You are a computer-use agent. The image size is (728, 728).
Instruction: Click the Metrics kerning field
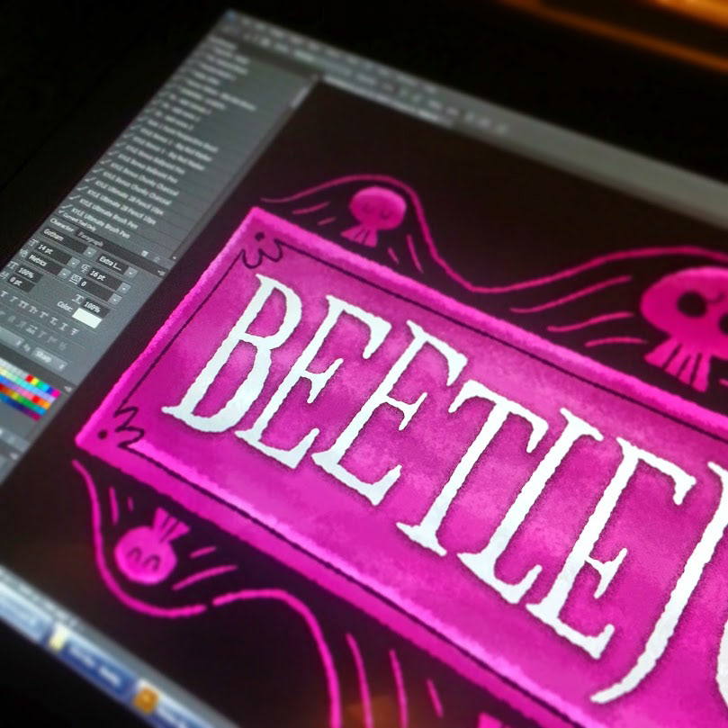coord(45,264)
